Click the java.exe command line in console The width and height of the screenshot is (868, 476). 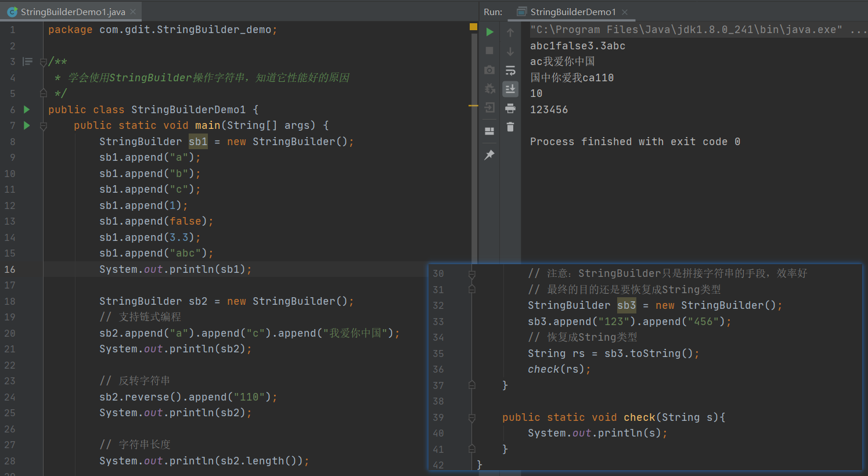[x=686, y=30]
